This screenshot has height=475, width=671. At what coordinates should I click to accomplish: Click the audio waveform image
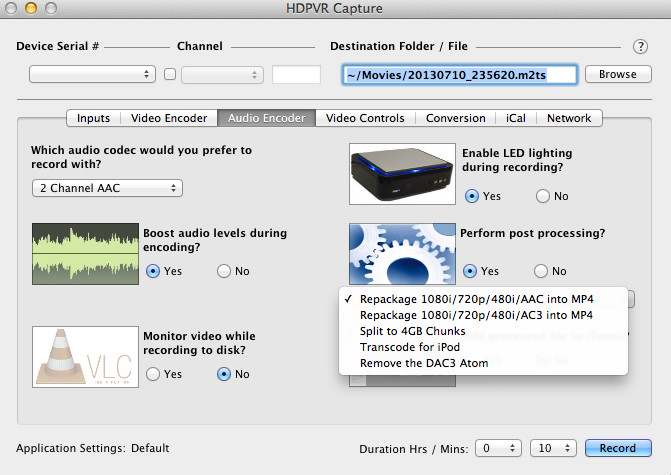[x=84, y=253]
